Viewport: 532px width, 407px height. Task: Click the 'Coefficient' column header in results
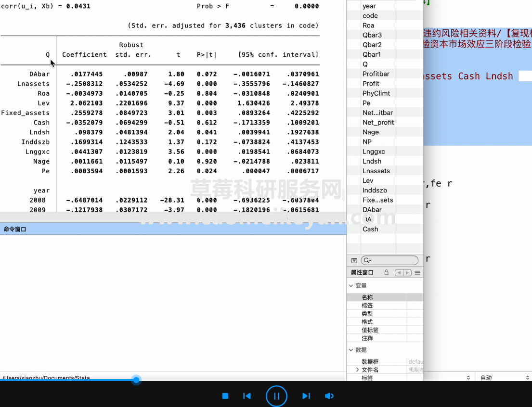coord(84,55)
